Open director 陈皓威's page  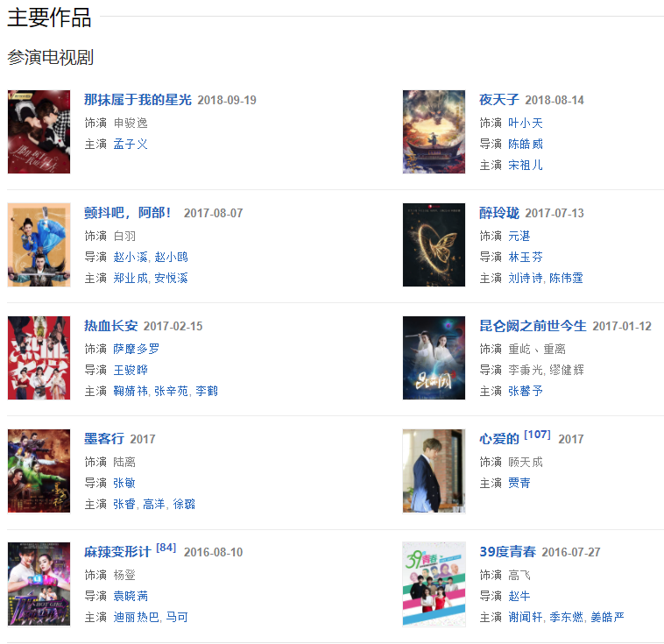(526, 144)
